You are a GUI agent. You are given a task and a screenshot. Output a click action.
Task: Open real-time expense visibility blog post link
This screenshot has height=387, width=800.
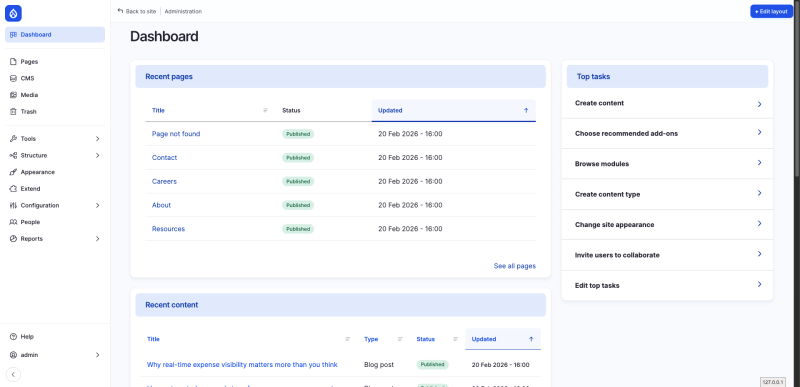click(242, 365)
